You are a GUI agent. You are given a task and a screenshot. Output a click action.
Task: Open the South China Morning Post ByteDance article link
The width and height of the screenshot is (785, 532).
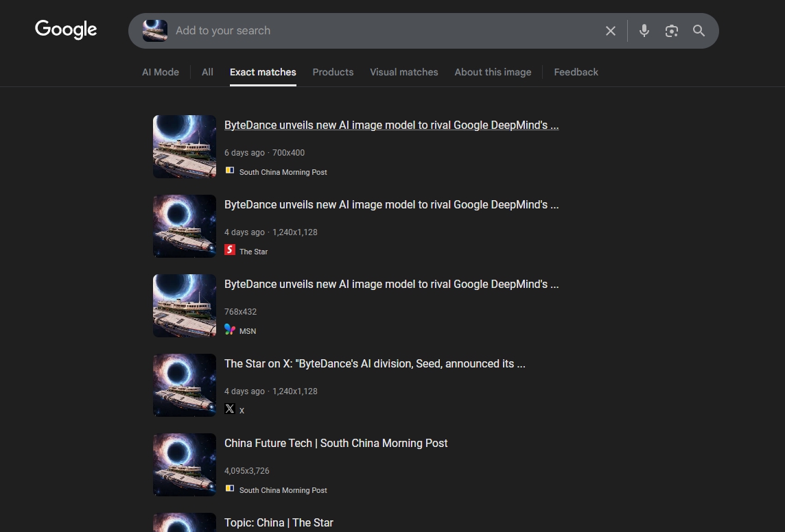pos(392,125)
